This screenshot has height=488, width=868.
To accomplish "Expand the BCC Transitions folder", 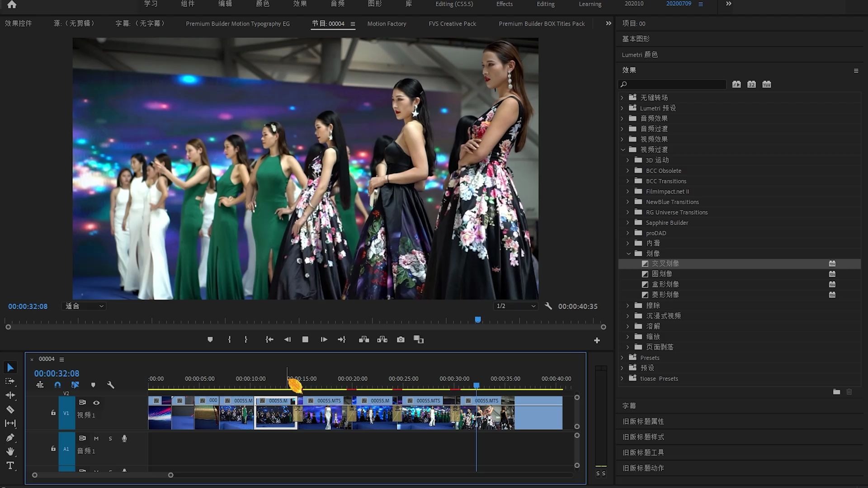I will pos(627,181).
